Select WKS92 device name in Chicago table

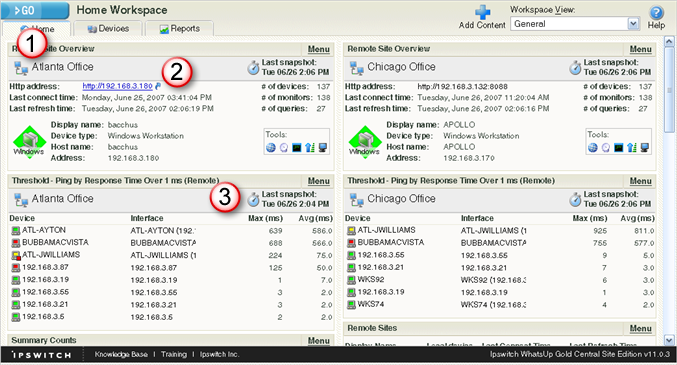[371, 279]
